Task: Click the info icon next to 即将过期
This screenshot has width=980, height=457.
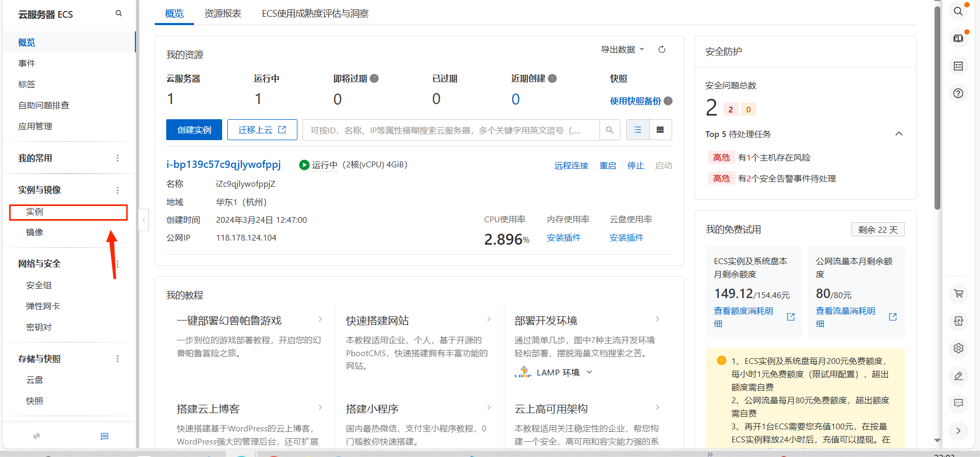Action: point(374,78)
